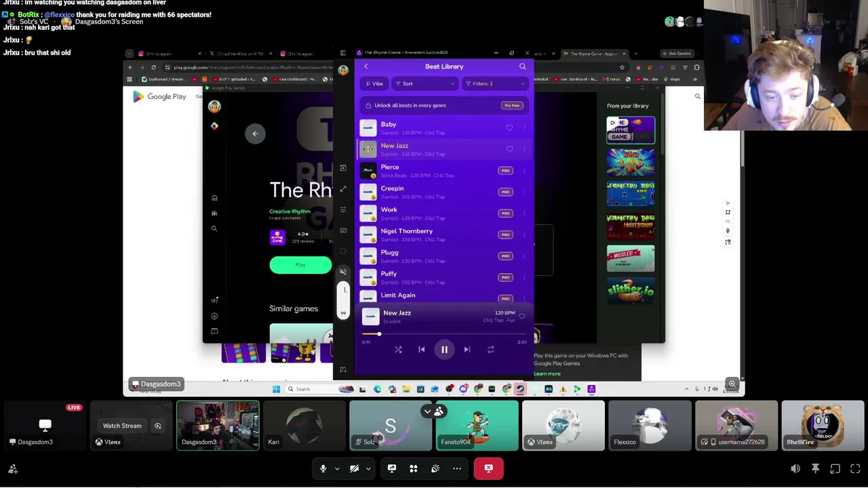Viewport: 868px width, 488px height.
Task: Expand the Sort dropdown in Beat Library
Action: point(425,84)
